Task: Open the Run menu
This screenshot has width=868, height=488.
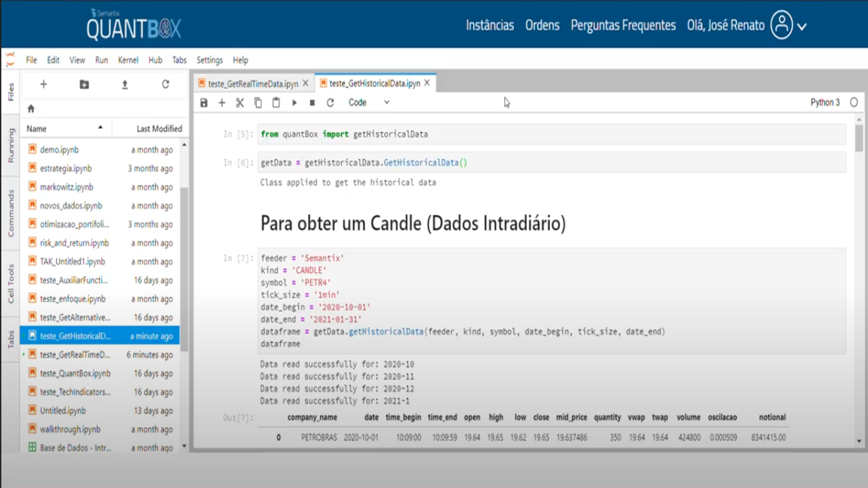Action: pos(102,60)
